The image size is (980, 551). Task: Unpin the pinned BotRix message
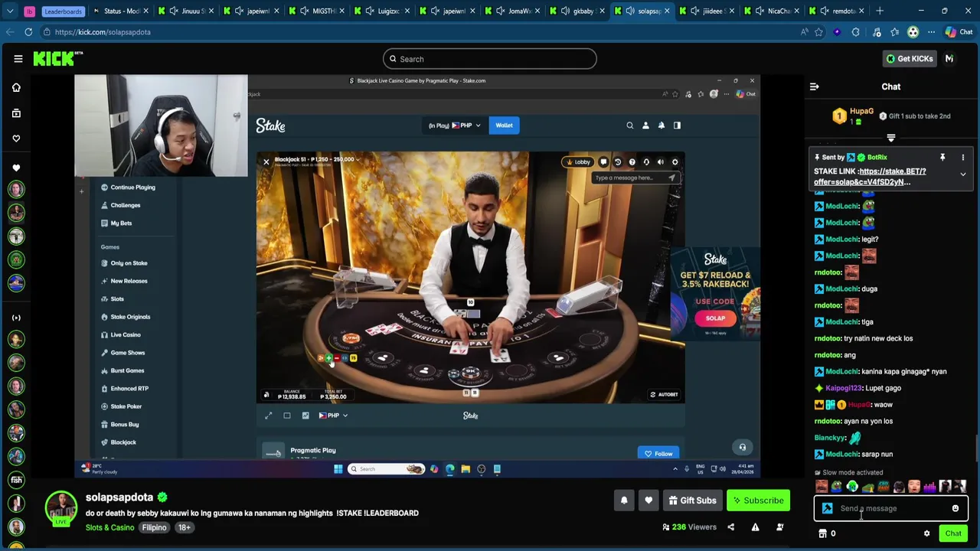(x=942, y=158)
